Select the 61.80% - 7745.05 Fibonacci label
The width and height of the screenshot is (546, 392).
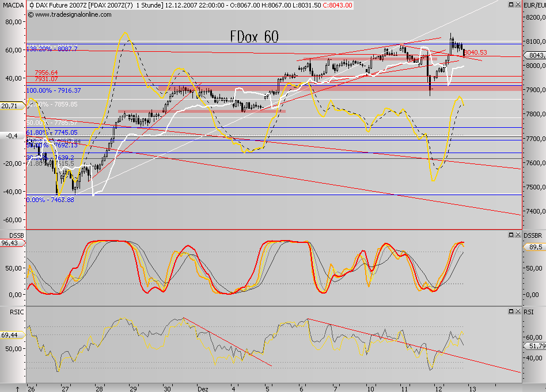pyautogui.click(x=52, y=132)
